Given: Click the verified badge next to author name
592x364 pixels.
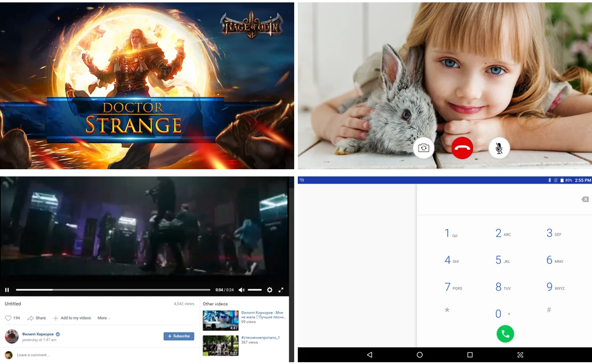Looking at the screenshot, I should click(58, 334).
